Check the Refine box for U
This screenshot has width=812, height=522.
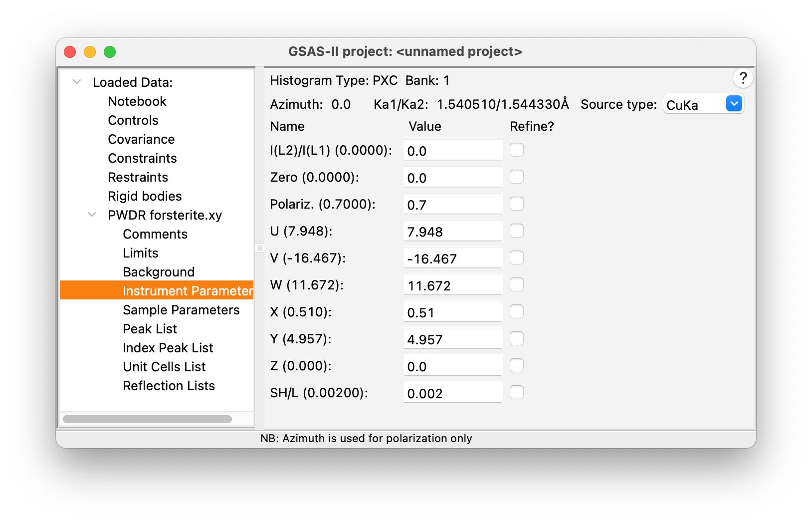[x=517, y=231]
